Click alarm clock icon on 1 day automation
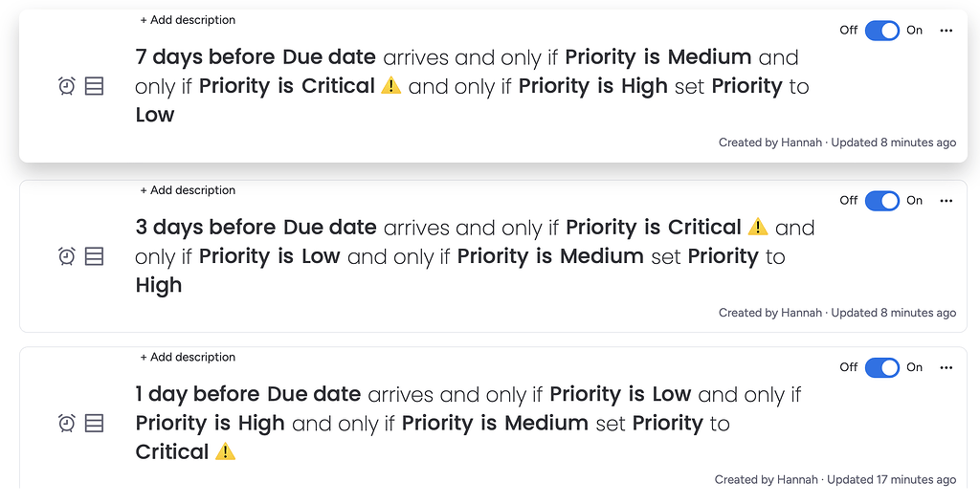The width and height of the screenshot is (980, 504). (67, 423)
